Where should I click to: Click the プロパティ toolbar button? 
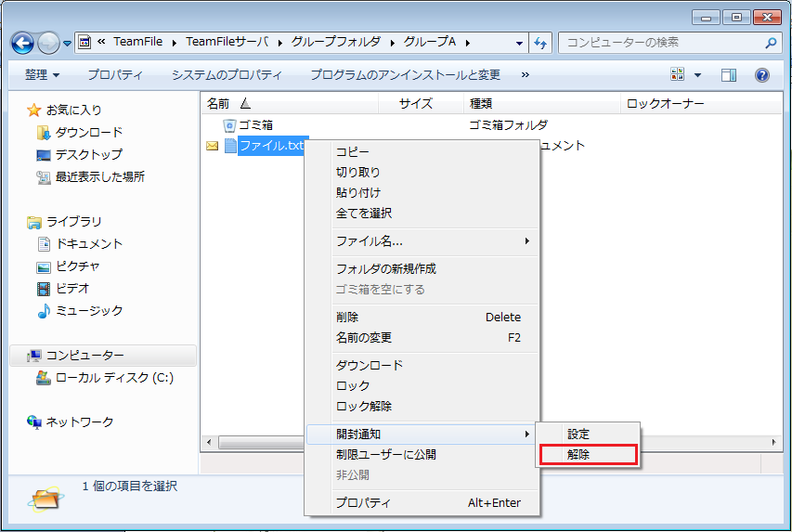[x=115, y=74]
